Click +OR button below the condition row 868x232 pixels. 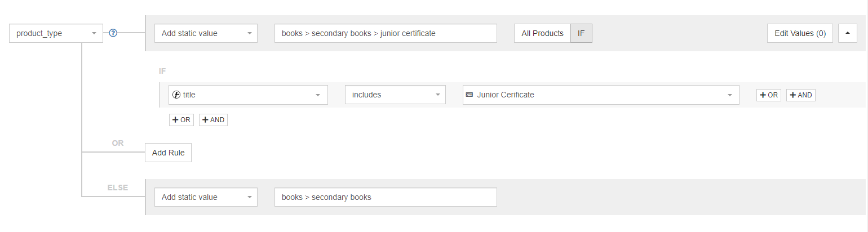click(x=181, y=120)
